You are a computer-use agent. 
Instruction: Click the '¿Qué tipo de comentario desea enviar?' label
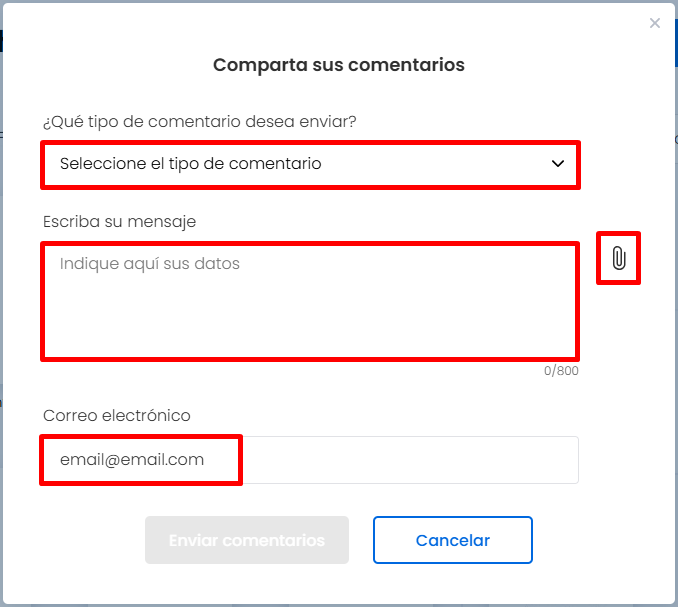pos(200,121)
